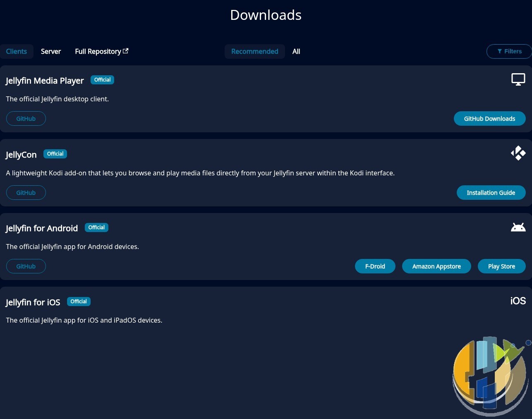532x419 pixels.
Task: Click the Downloads page heading
Action: [266, 15]
